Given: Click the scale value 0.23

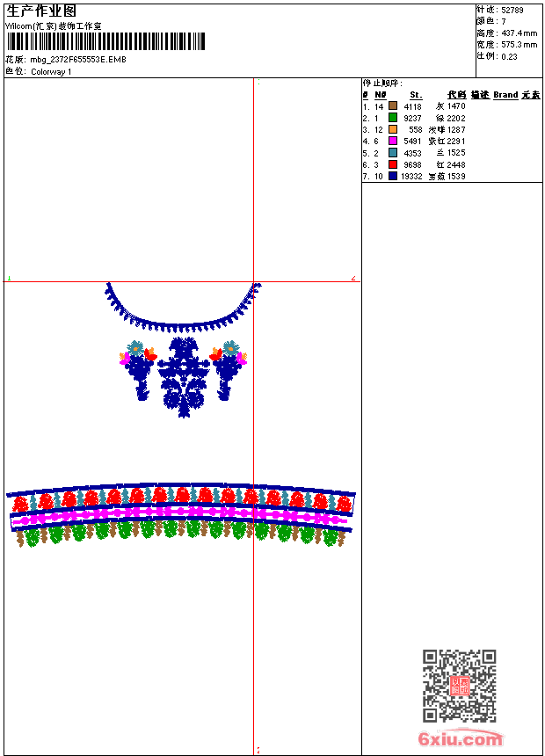Looking at the screenshot, I should coord(509,57).
